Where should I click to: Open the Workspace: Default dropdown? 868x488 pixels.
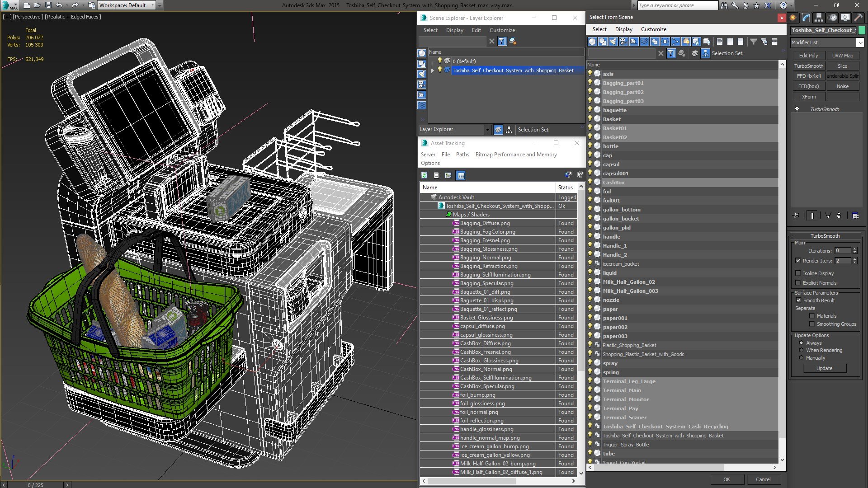coord(152,5)
